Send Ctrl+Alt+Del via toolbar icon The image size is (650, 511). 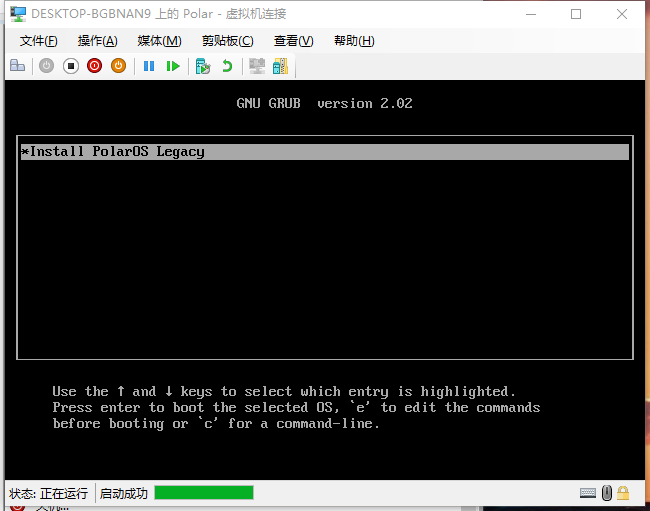17,66
